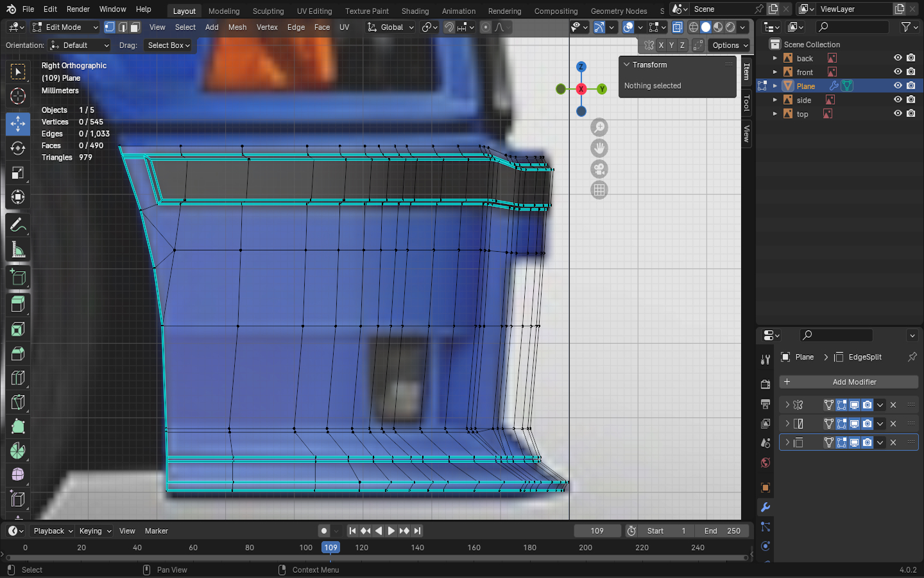
Task: Open the Object properties orange square icon
Action: click(x=766, y=487)
